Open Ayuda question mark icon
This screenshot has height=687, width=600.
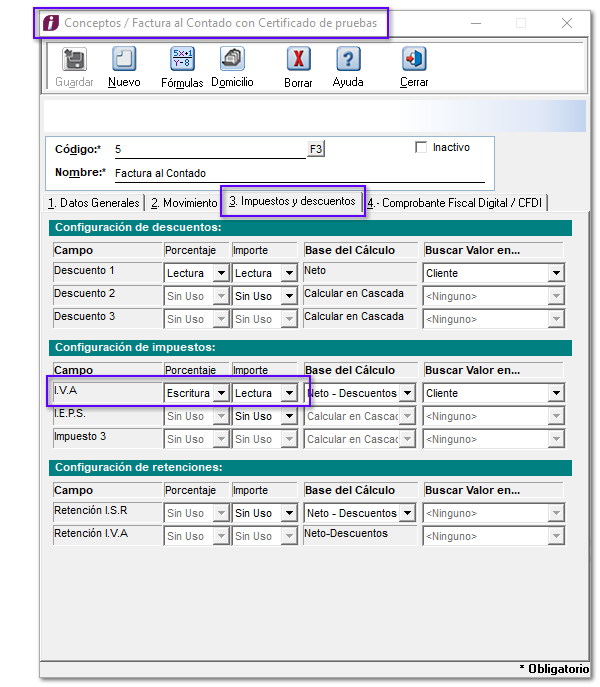click(348, 61)
